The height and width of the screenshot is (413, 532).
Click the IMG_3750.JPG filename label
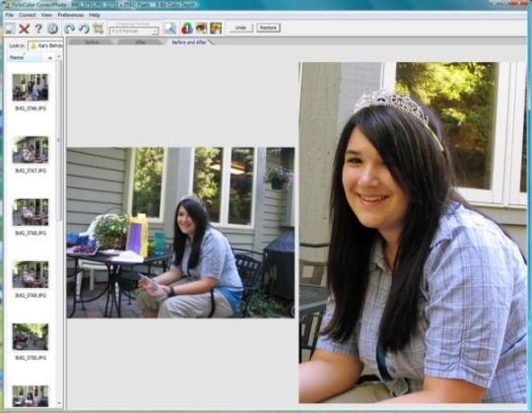coord(31,358)
